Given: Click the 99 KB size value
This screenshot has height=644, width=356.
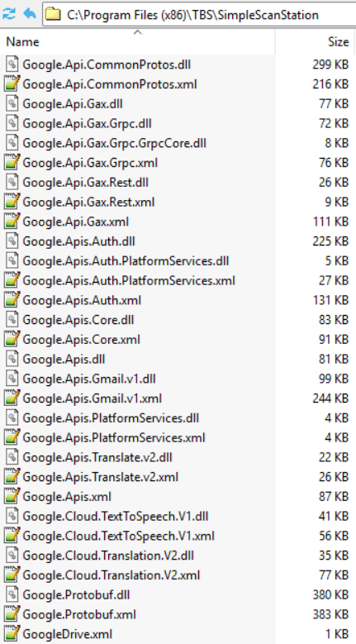Looking at the screenshot, I should pyautogui.click(x=334, y=379).
